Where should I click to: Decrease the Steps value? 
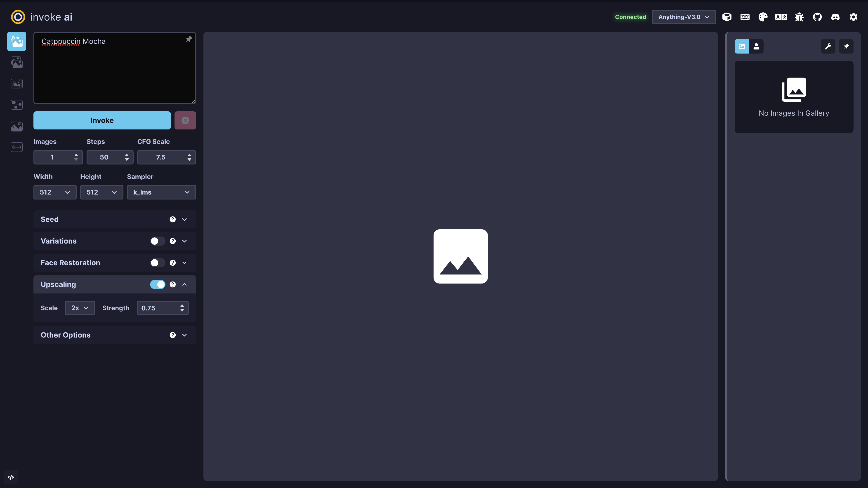pyautogui.click(x=127, y=160)
